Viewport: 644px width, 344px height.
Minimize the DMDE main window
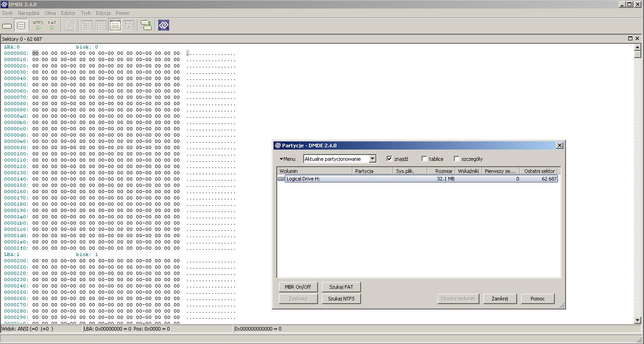(622, 4)
